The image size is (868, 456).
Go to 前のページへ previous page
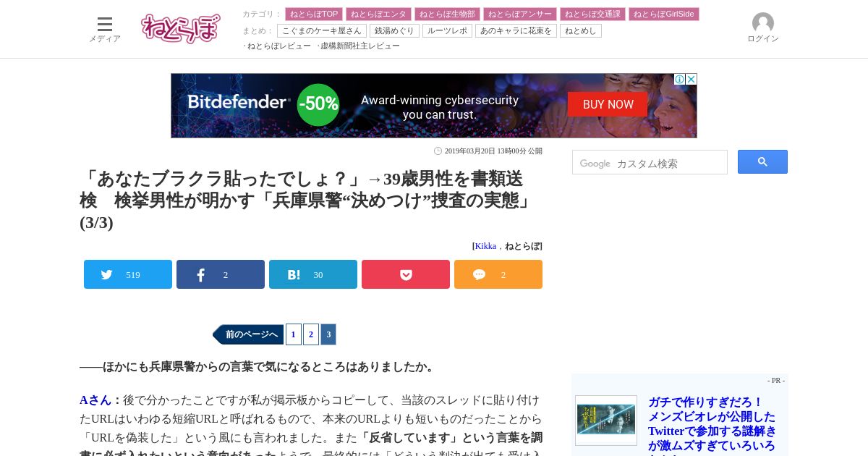[248, 334]
